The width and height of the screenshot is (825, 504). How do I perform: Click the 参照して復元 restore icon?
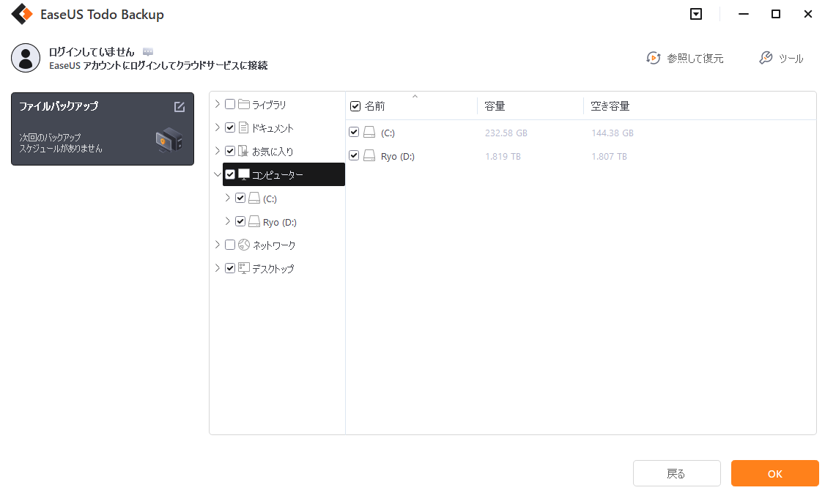pos(653,58)
